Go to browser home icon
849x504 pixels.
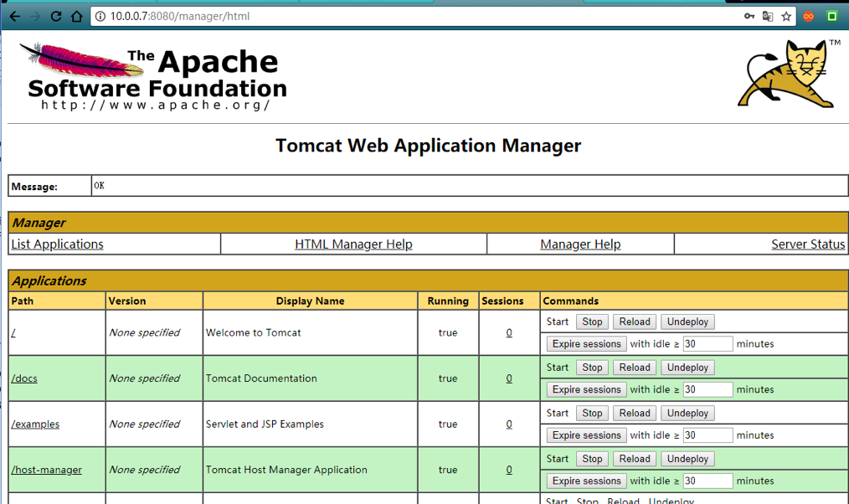click(x=77, y=16)
